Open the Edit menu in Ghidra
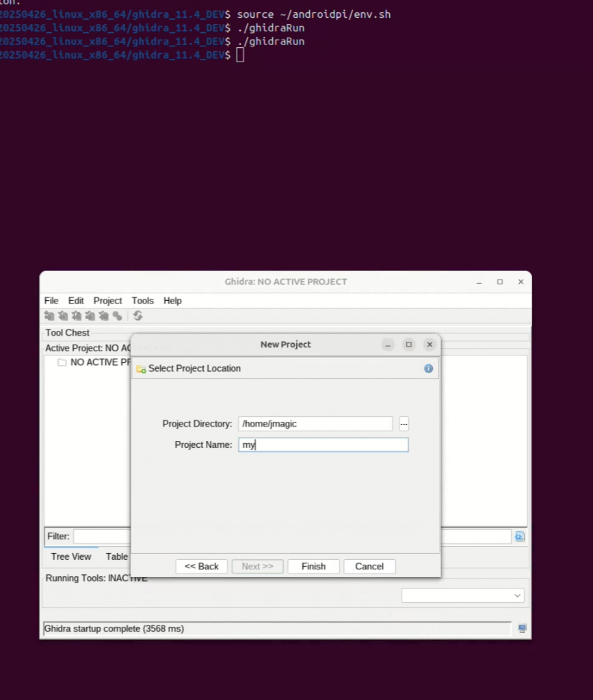Image resolution: width=593 pixels, height=700 pixels. coord(76,301)
